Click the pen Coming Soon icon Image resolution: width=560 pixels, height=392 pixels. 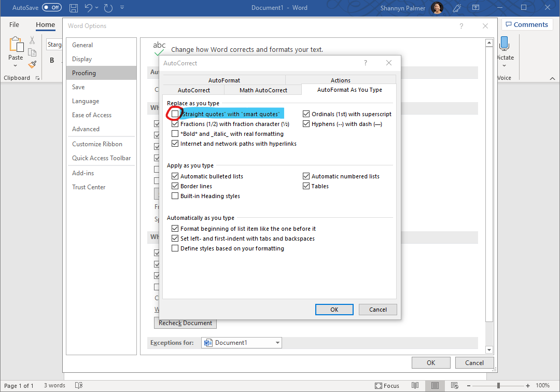coord(457,8)
